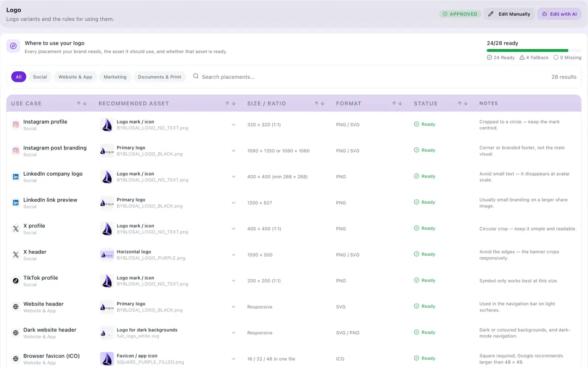The image size is (588, 368).
Task: Click the globe icon beside Browser favicon (ICO)
Action: [x=16, y=359]
